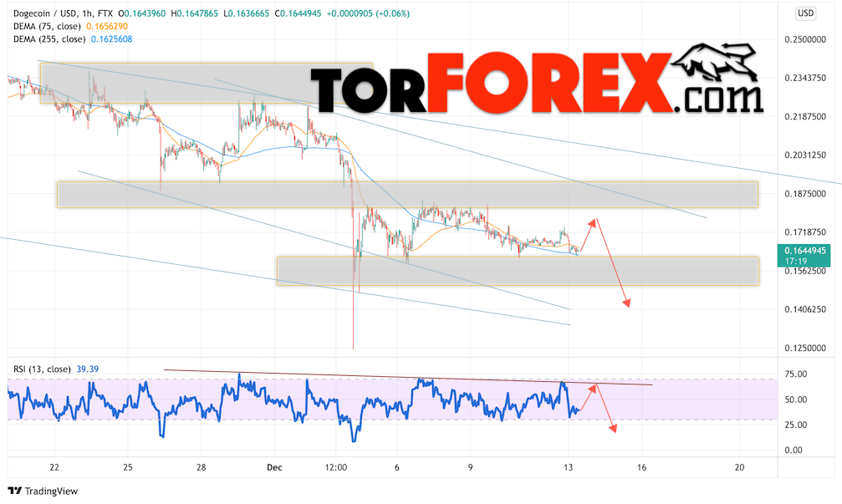This screenshot has width=842, height=504.
Task: Click the RSI 50.00 axis label
Action: pyautogui.click(x=796, y=400)
